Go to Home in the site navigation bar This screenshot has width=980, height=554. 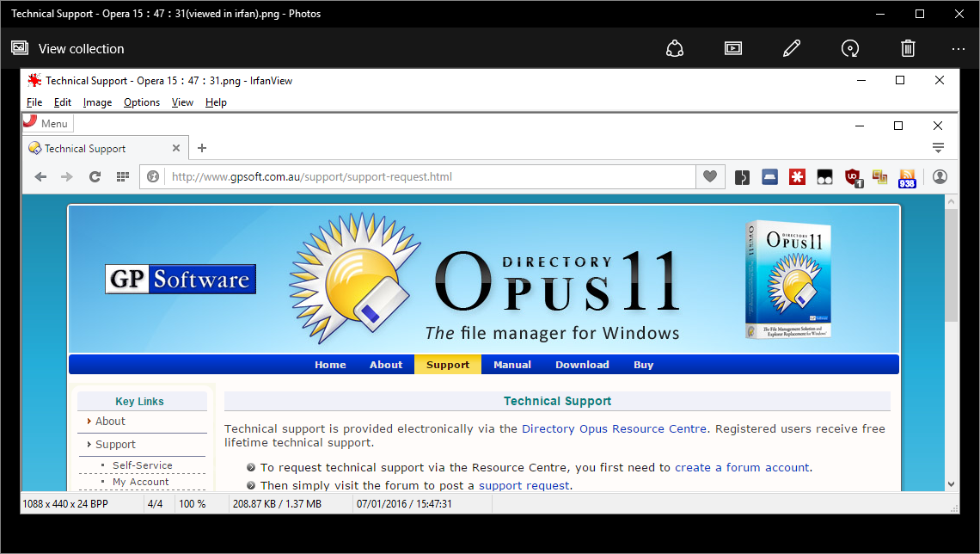point(330,365)
